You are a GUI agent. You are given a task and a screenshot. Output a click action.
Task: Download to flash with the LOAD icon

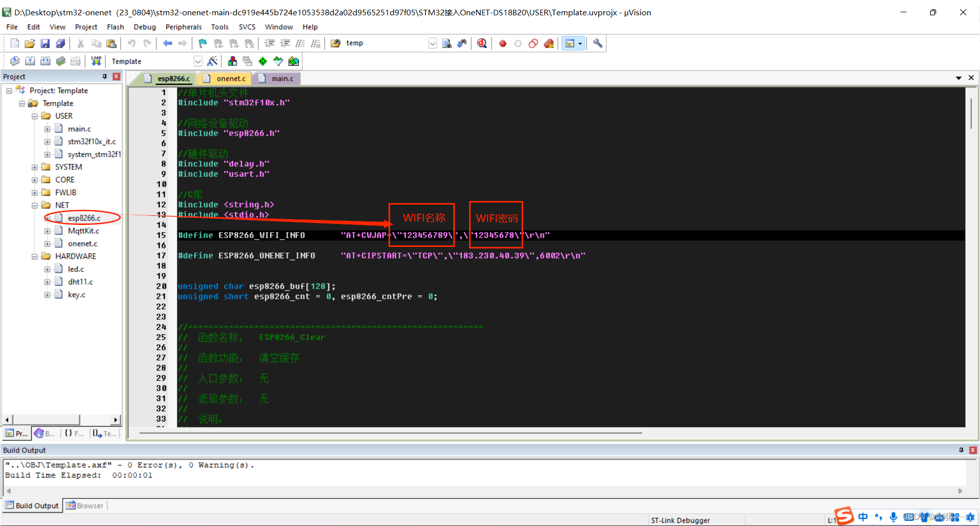(96, 61)
